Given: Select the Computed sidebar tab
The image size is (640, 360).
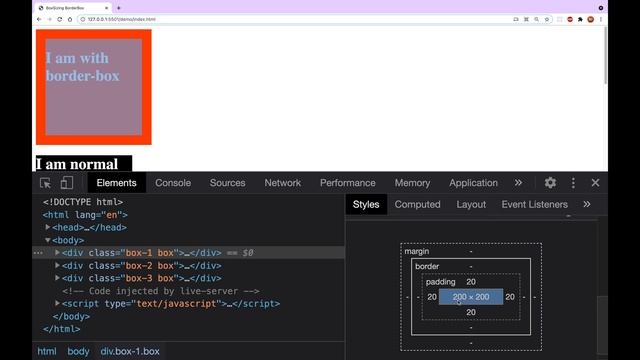Looking at the screenshot, I should click(x=417, y=204).
